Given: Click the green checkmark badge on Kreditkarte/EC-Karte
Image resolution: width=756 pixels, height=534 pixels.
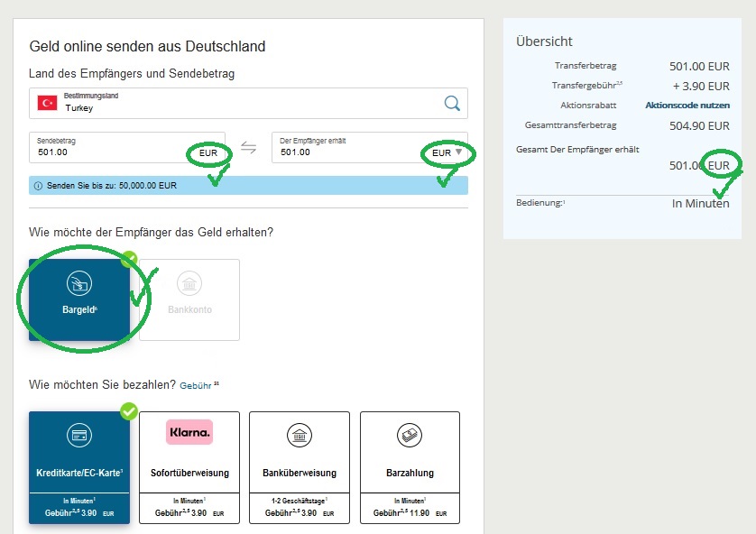Looking at the screenshot, I should (x=129, y=411).
